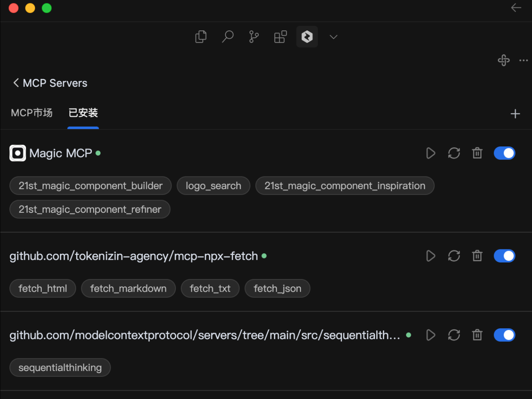
Task: Select the 已安装 tab
Action: click(83, 113)
